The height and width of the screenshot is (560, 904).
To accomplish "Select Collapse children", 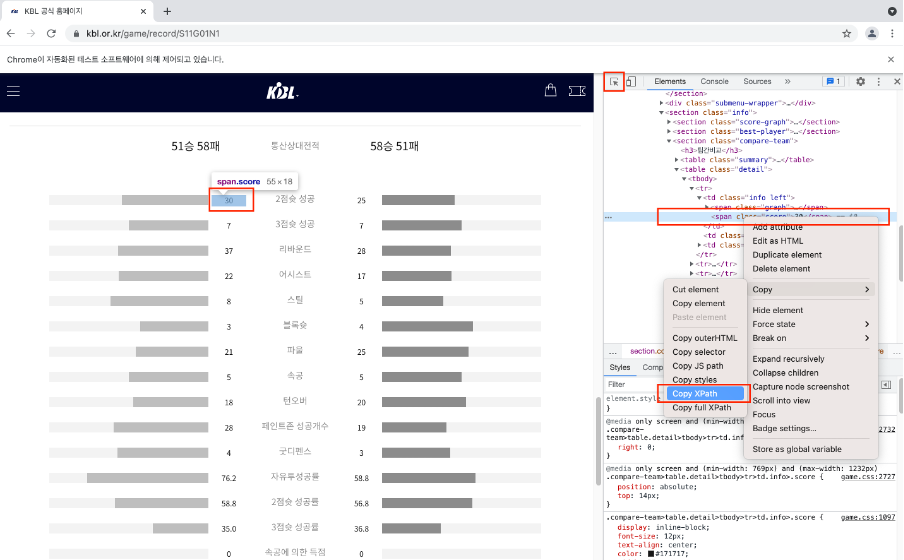I will tap(785, 373).
